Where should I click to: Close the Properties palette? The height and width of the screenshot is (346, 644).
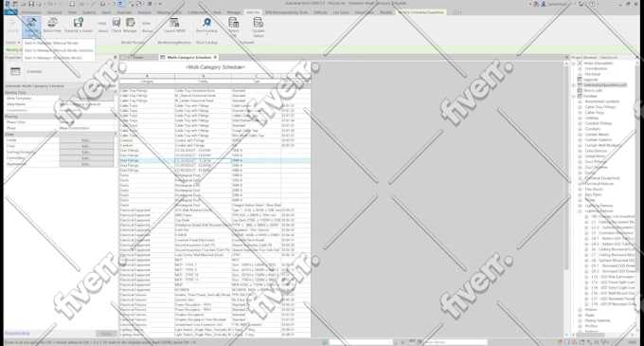pos(115,57)
